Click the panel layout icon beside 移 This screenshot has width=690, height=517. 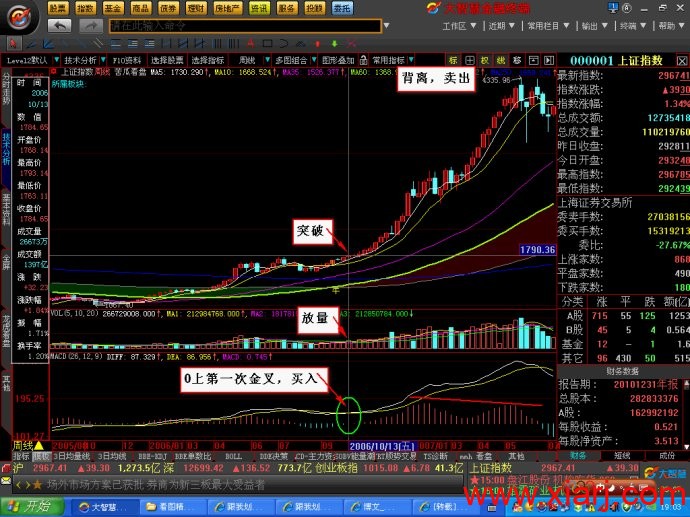533,60
